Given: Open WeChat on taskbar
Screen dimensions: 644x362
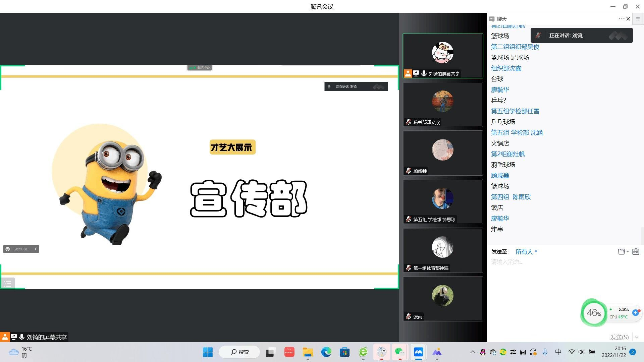Looking at the screenshot, I should 400,352.
